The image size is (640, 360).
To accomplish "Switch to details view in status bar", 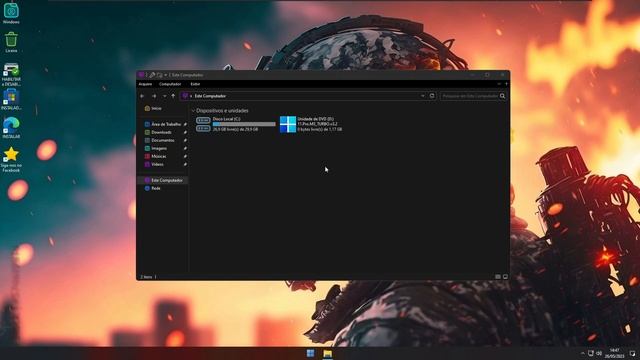I will coord(498,277).
